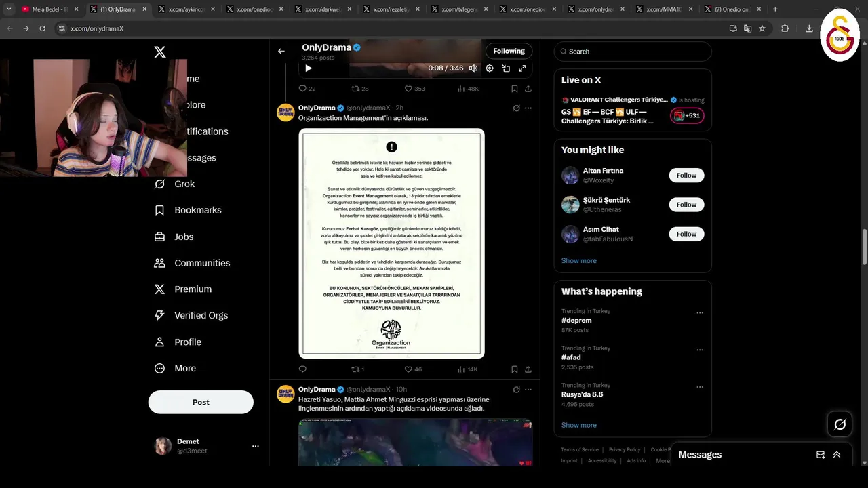Open the Terms of Service link

[x=580, y=449]
